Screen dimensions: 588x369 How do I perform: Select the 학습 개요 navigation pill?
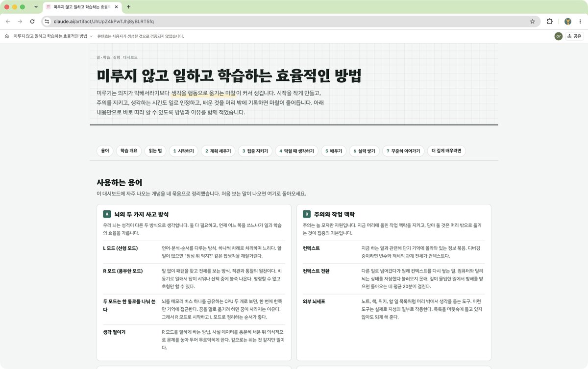pos(129,151)
